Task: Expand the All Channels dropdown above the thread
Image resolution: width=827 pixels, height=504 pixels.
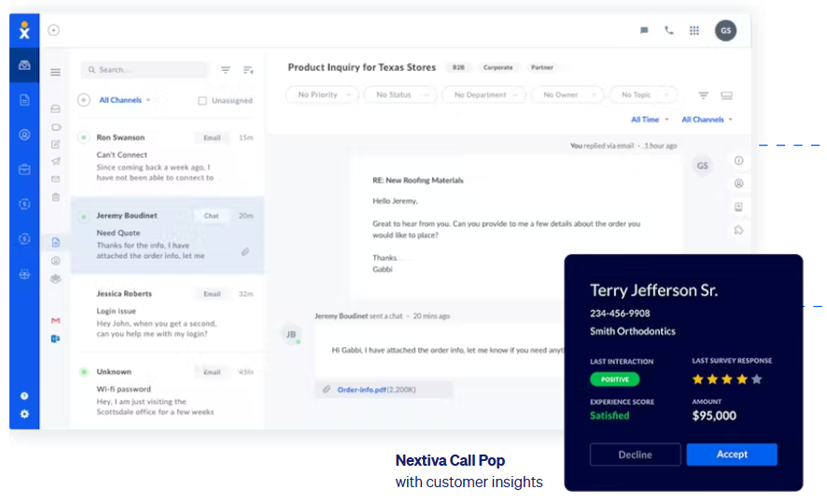Action: pyautogui.click(x=707, y=119)
